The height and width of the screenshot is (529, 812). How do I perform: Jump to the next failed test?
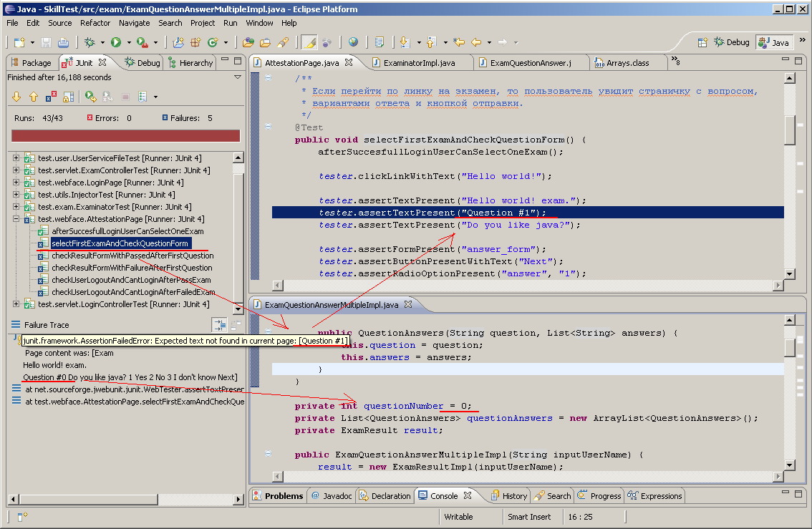coord(16,97)
